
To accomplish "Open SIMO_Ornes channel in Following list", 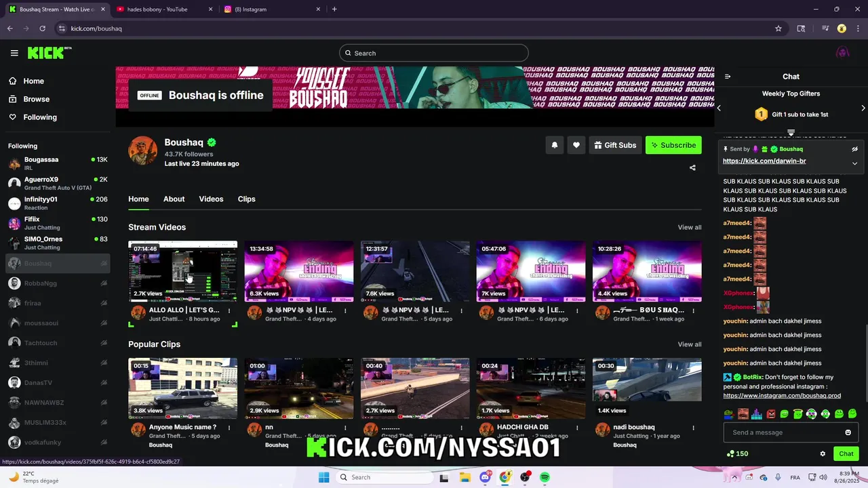I will click(58, 243).
